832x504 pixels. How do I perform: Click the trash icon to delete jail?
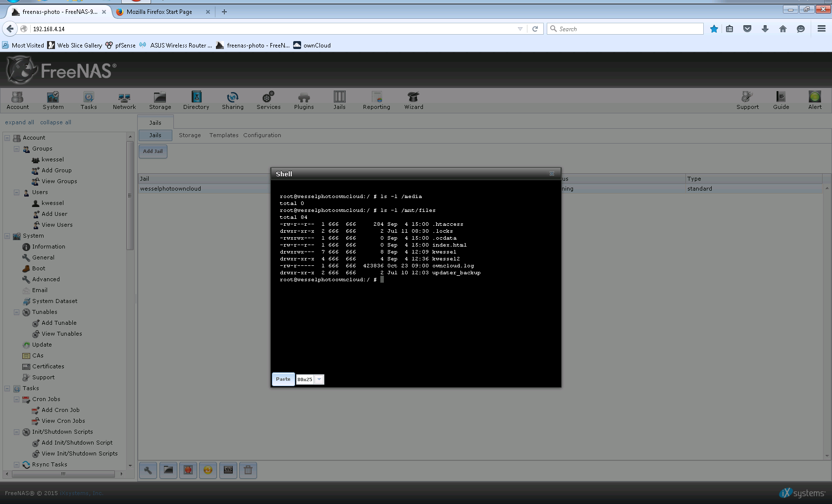click(x=248, y=470)
